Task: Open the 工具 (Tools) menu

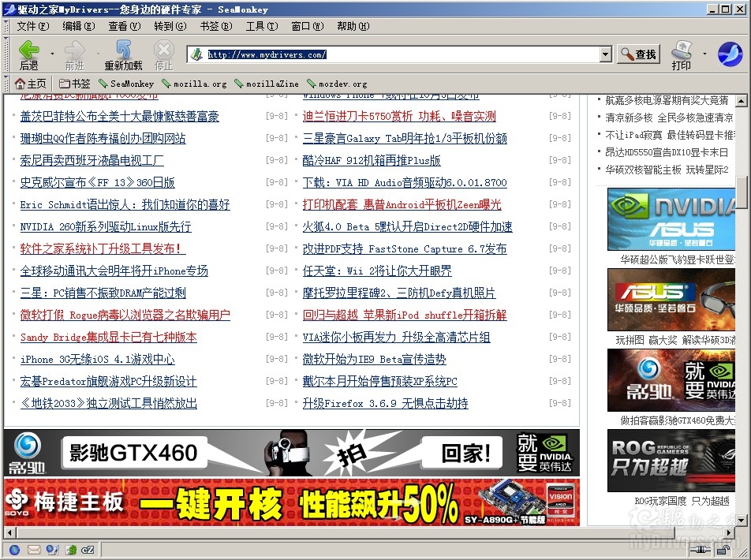Action: [261, 26]
